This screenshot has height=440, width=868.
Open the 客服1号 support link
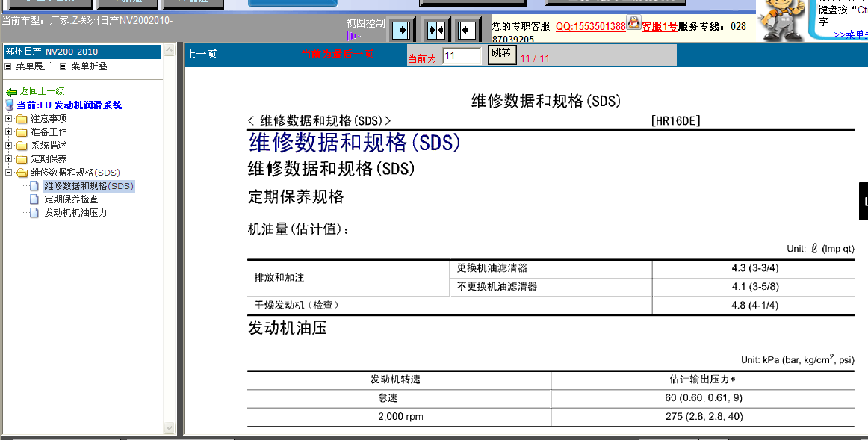[x=660, y=27]
